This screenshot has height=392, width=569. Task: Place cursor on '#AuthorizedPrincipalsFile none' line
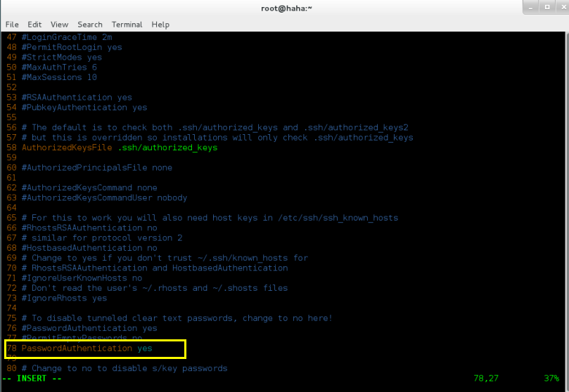coord(97,168)
